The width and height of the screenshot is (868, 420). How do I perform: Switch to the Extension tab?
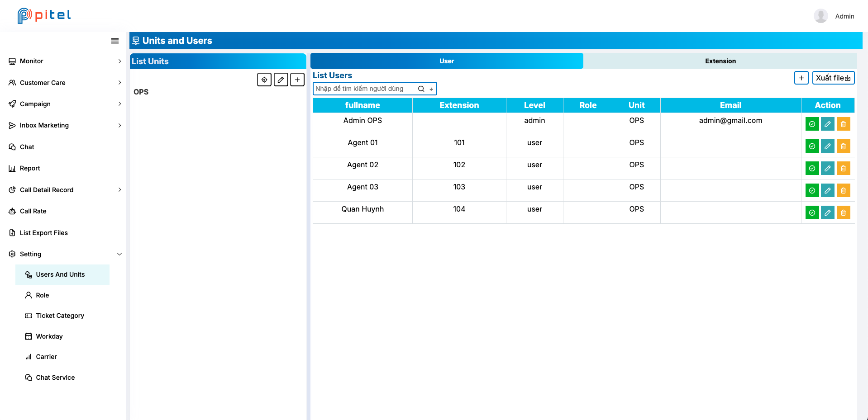720,61
